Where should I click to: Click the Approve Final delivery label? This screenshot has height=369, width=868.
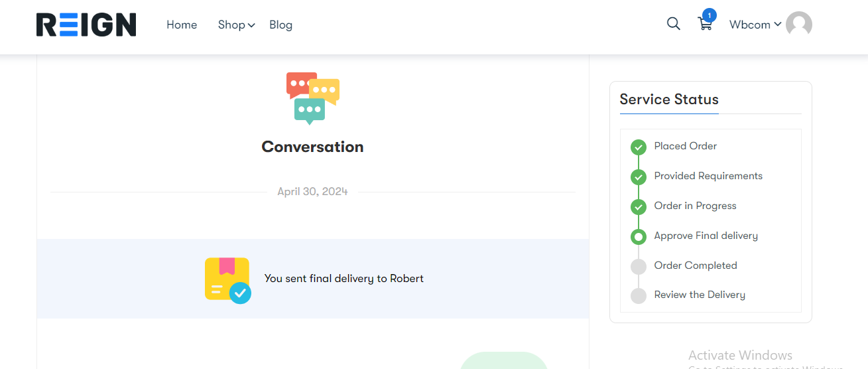(706, 236)
